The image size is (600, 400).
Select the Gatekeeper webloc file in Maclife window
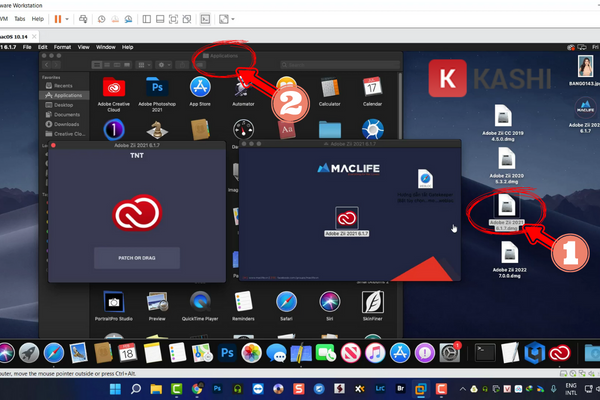click(425, 186)
